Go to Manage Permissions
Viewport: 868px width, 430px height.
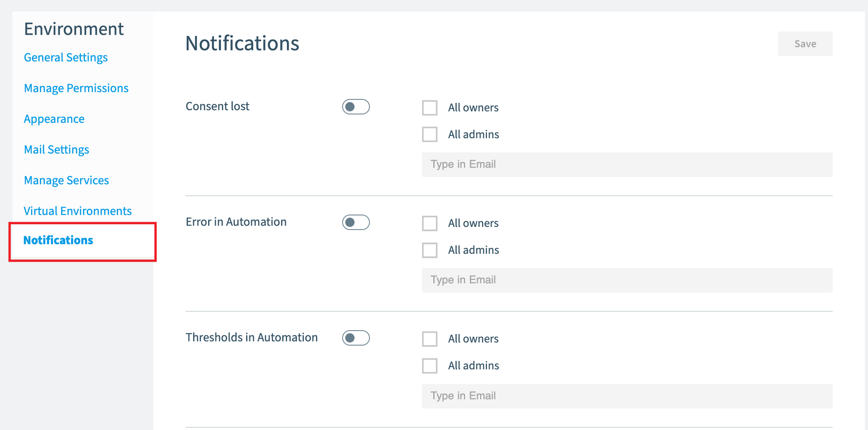(76, 88)
